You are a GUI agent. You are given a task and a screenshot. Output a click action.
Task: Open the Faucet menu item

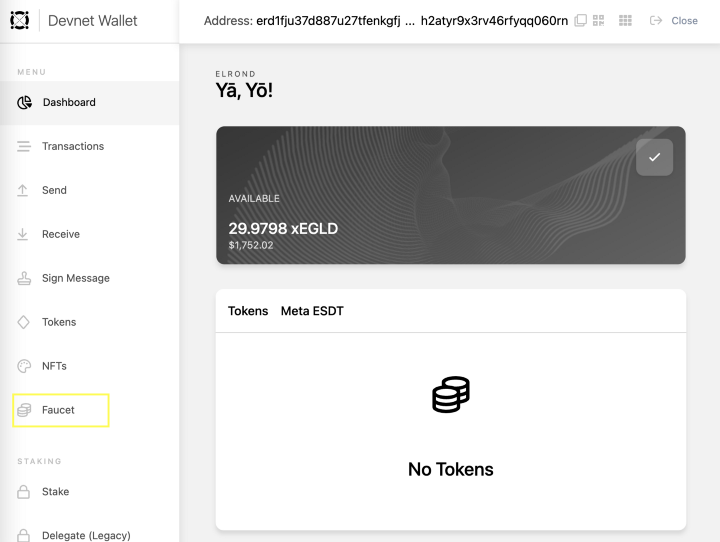click(x=59, y=410)
